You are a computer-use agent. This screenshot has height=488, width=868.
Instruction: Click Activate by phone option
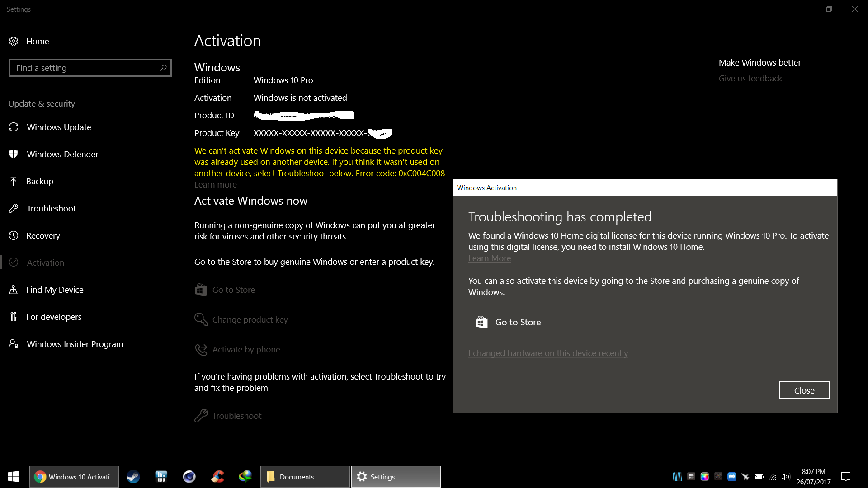pos(246,349)
